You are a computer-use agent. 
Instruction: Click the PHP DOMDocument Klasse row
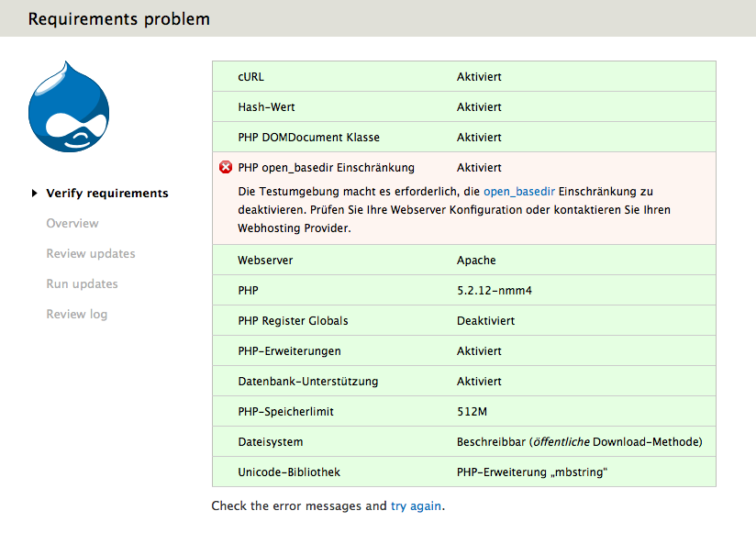[463, 138]
